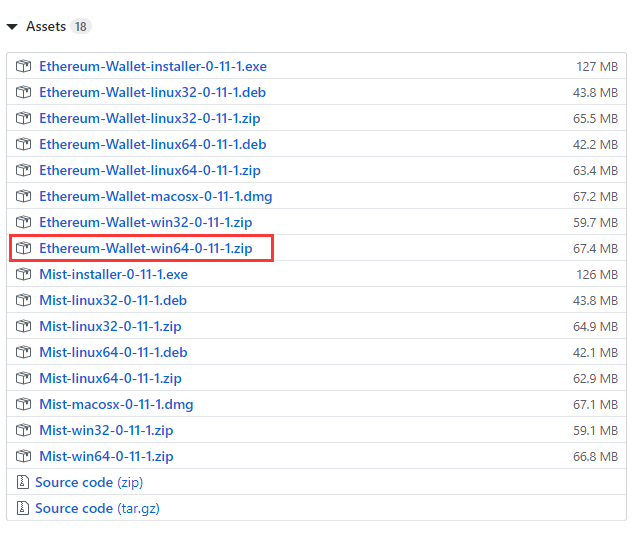Click package icon beside Ethereum-Wallet-linux32-0-11-1.deb
The height and width of the screenshot is (539, 638).
(x=23, y=92)
